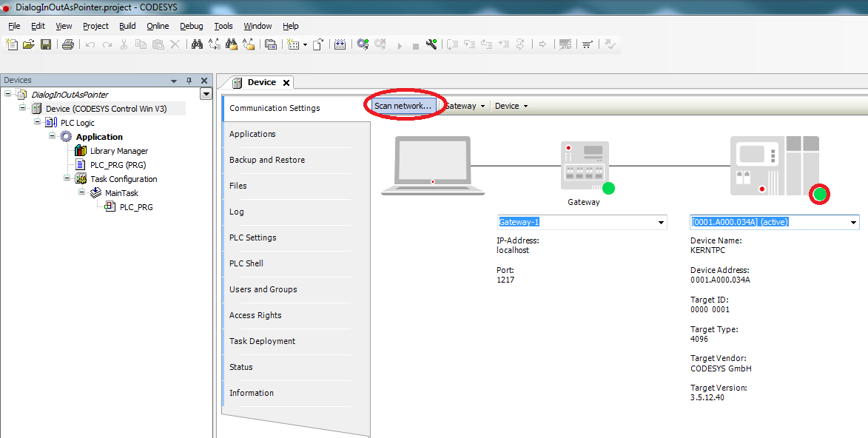Click the Save project toolbar icon
Screen dimensions: 868x438
point(46,45)
